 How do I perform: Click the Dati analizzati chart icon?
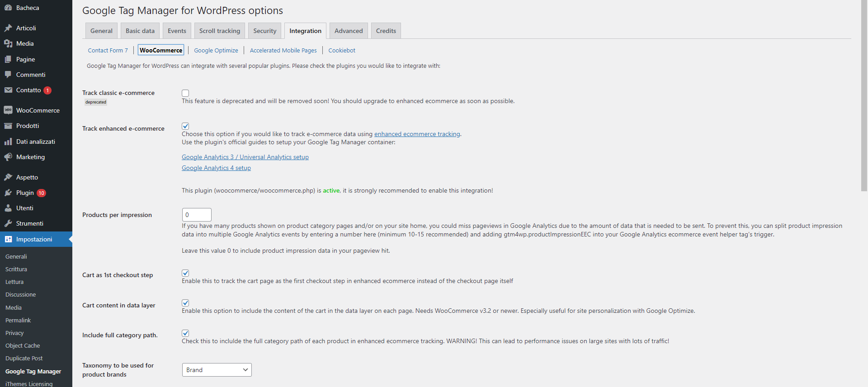[8, 142]
